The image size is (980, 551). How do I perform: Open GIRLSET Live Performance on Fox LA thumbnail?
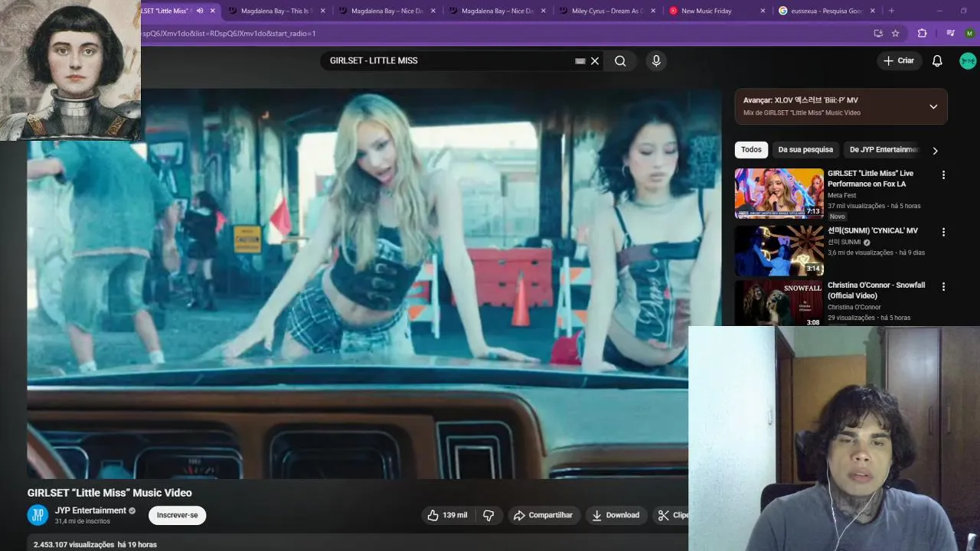click(x=779, y=194)
